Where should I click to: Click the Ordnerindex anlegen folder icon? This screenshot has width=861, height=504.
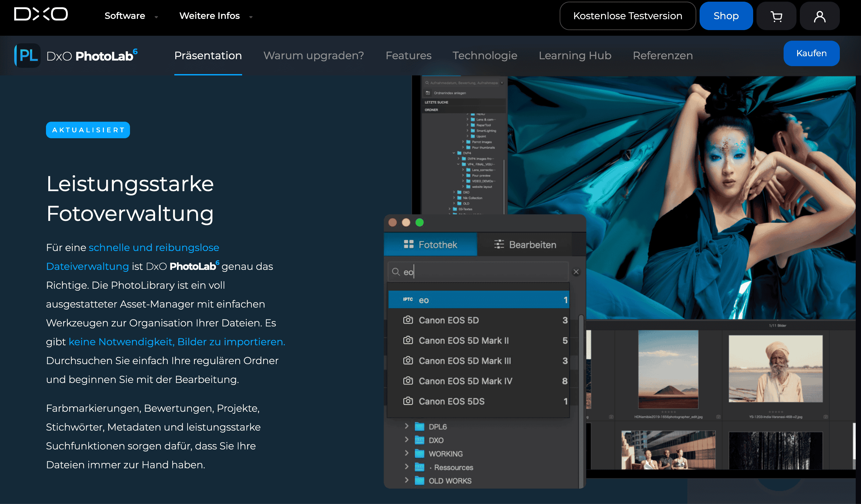click(428, 92)
